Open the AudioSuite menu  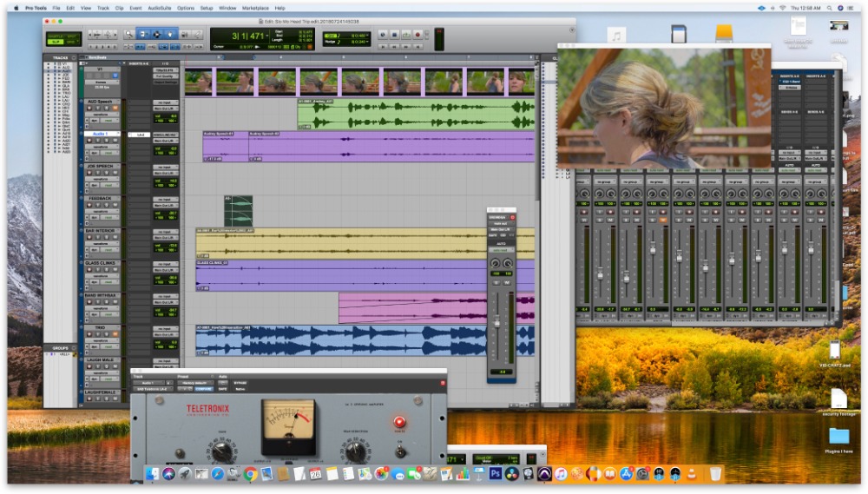point(159,8)
